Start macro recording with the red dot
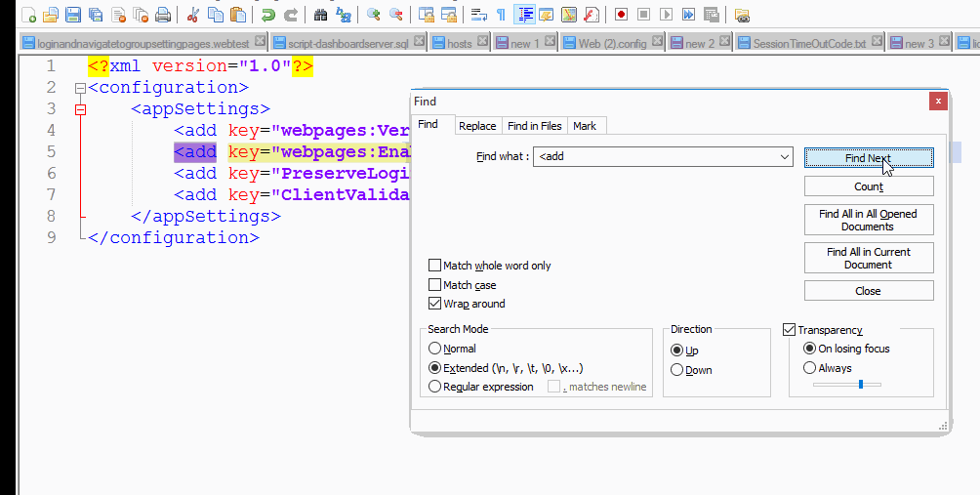 click(621, 15)
